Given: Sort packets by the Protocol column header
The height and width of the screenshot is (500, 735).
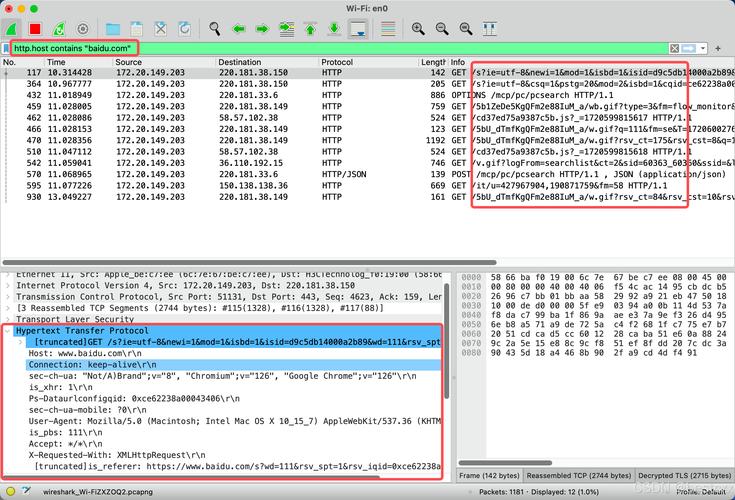Looking at the screenshot, I should click(x=340, y=62).
